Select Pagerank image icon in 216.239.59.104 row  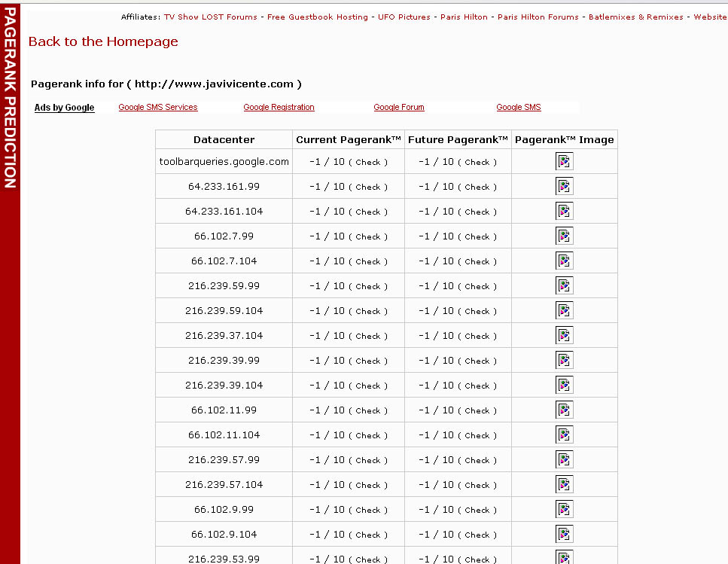[x=564, y=310]
